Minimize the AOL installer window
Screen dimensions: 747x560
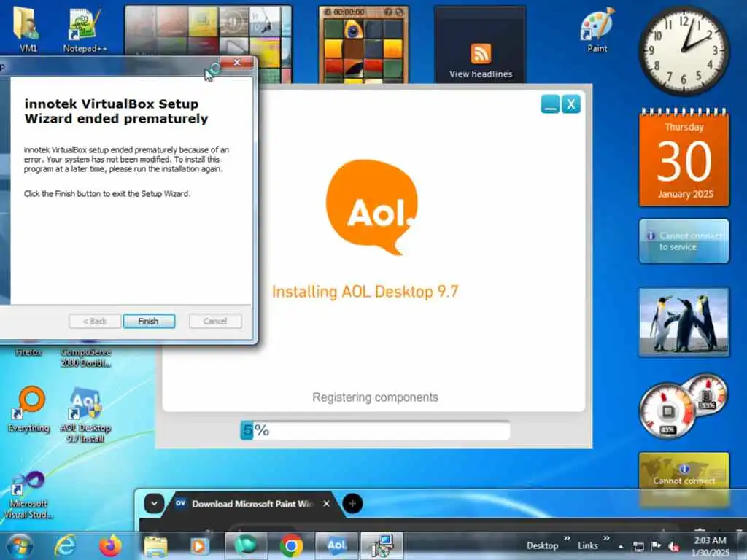(x=550, y=104)
